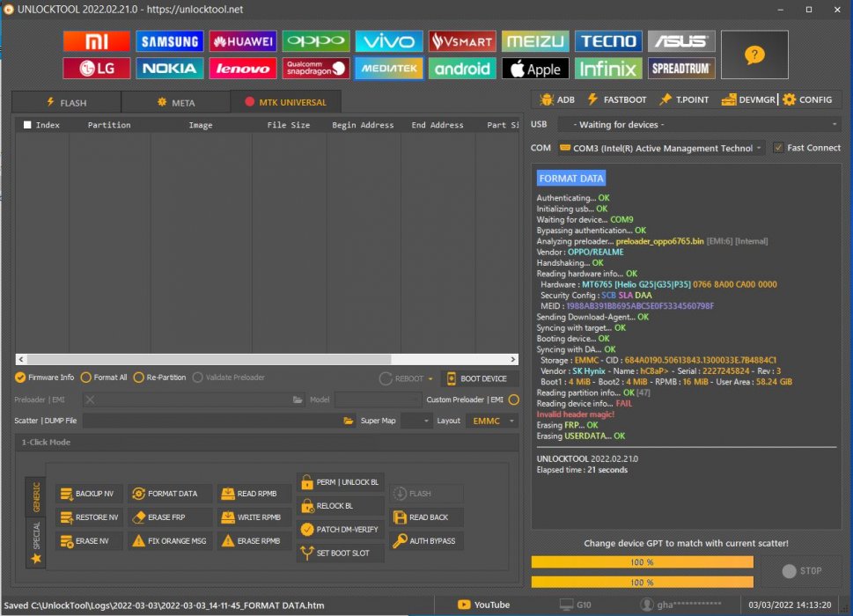Select the Spreadtrum brand icon
853x616 pixels.
[681, 69]
